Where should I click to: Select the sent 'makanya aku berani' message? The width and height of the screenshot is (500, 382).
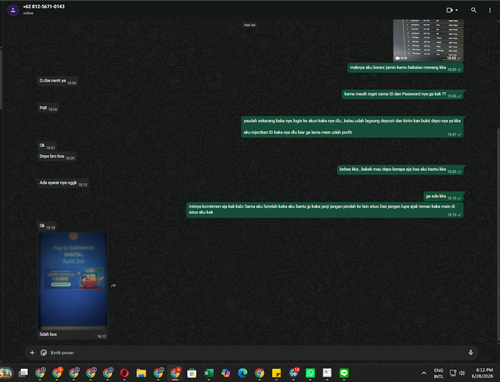(x=405, y=68)
